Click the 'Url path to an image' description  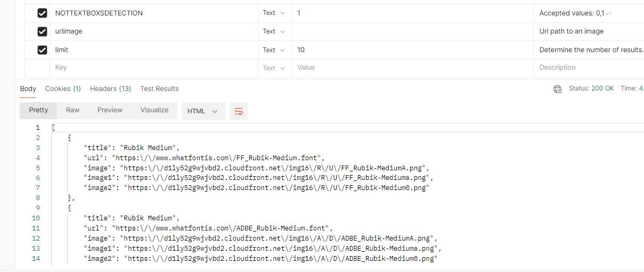click(572, 31)
